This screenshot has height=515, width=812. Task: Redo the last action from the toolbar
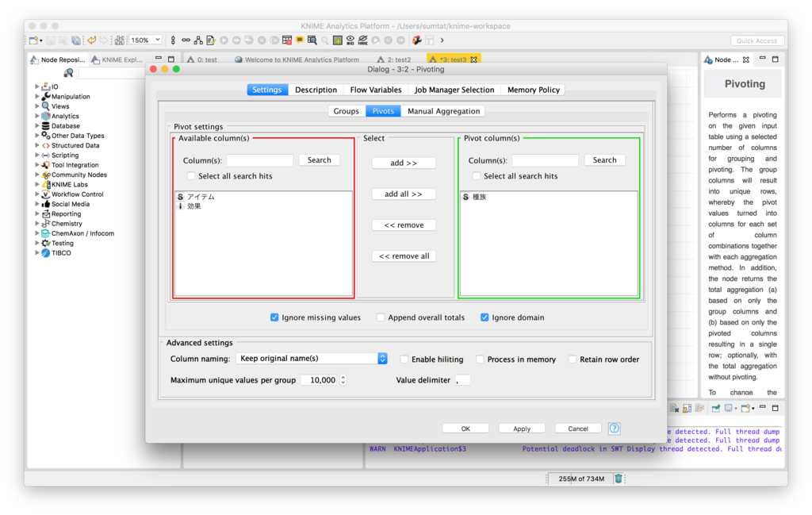pos(103,39)
